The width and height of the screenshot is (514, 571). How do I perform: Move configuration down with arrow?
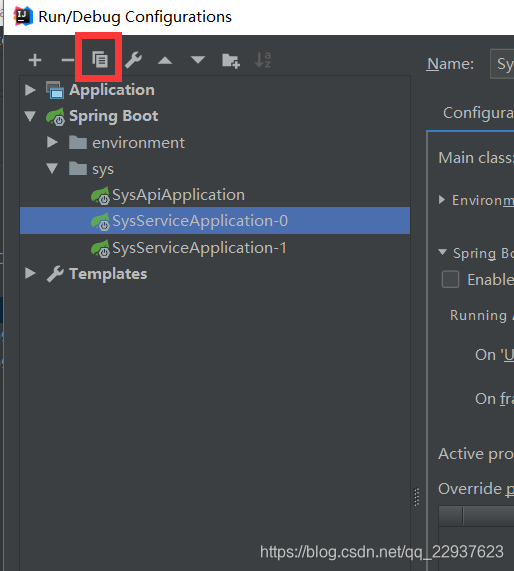click(198, 60)
